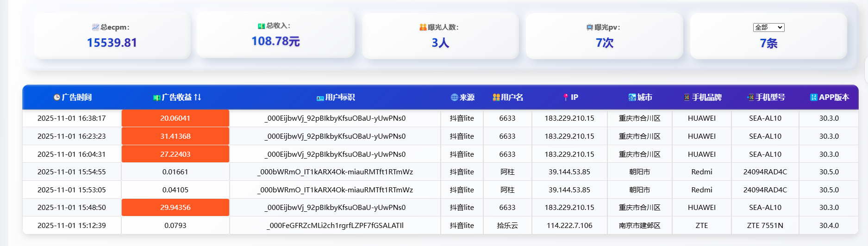The image size is (868, 246).
Task: Click the pin icon beside IP header
Action: pos(565,97)
